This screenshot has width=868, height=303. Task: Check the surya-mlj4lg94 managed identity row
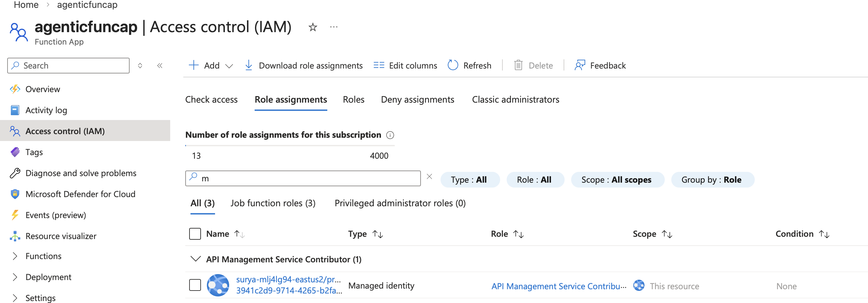coord(195,285)
